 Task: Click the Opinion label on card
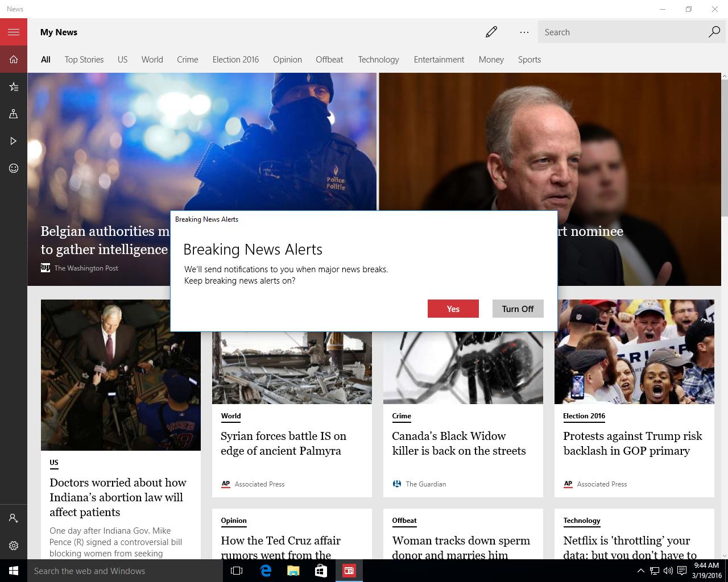pos(234,520)
